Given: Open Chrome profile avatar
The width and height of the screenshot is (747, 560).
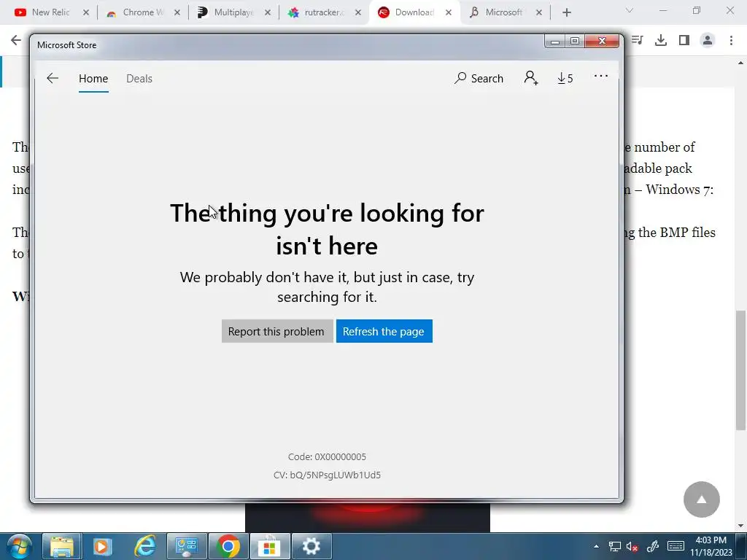Looking at the screenshot, I should click(x=708, y=41).
